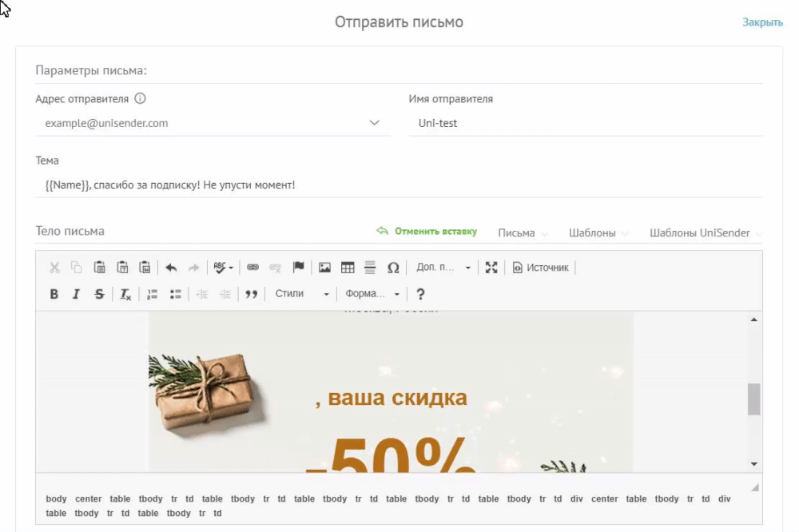Screen dimensions: 799x532
Task: Click the Decrease Indent icon
Action: tap(202, 294)
